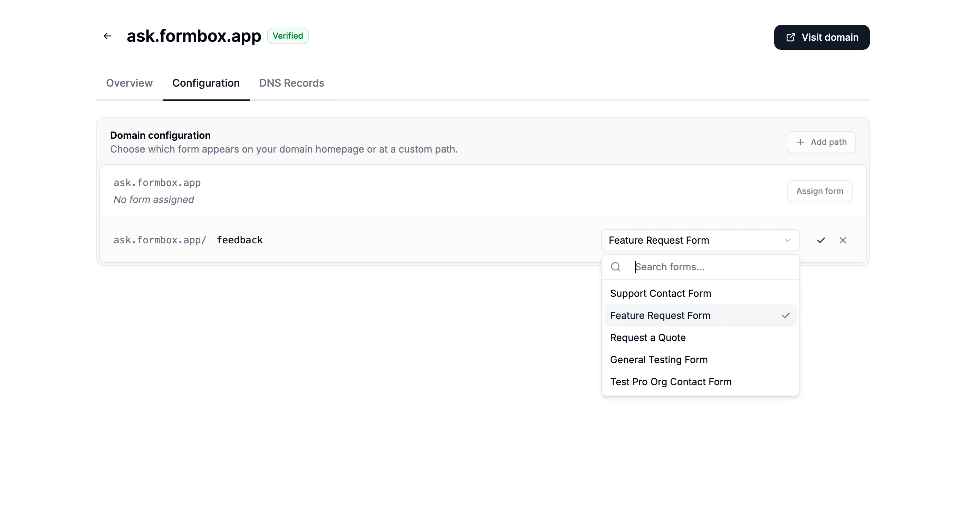Image resolution: width=980 pixels, height=506 pixels.
Task: Click the feedback path text field
Action: pyautogui.click(x=240, y=240)
